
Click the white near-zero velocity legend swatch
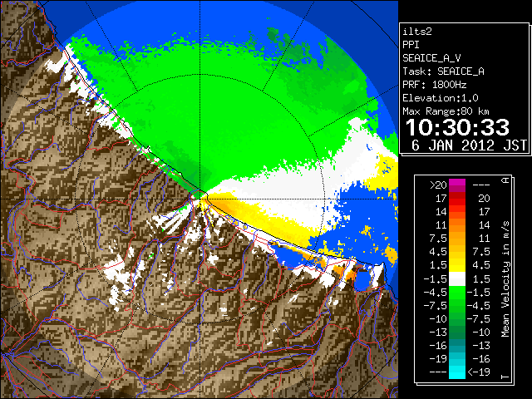(457, 279)
